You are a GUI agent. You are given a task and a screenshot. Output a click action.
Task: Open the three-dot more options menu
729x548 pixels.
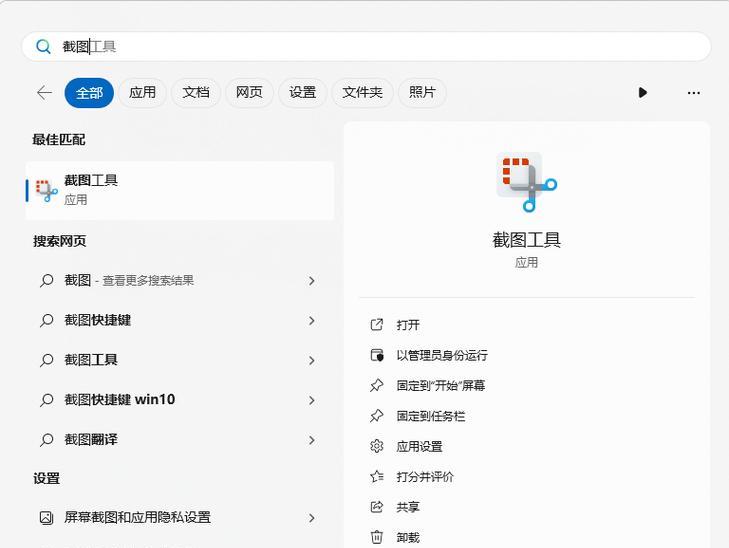(x=694, y=93)
